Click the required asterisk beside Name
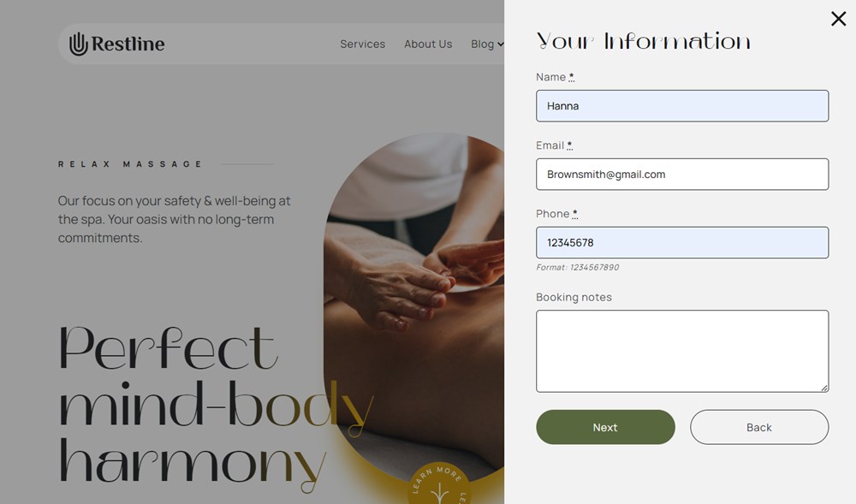The image size is (856, 504). 572,77
